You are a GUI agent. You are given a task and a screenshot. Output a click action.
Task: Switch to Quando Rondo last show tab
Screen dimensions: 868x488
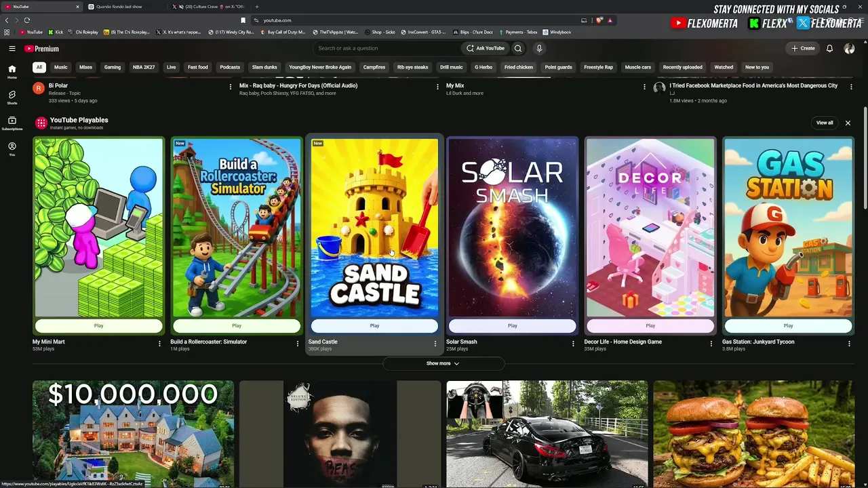(x=125, y=7)
